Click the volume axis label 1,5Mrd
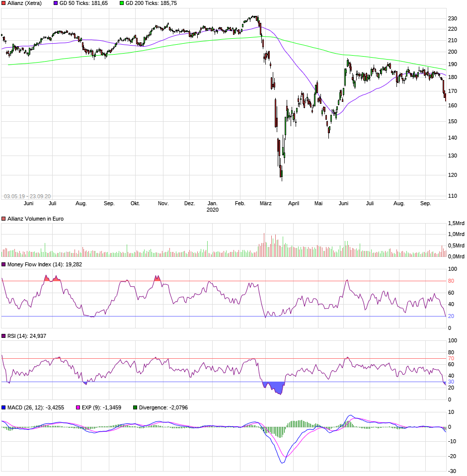Screen dimensions: 467x476 (x=456, y=224)
